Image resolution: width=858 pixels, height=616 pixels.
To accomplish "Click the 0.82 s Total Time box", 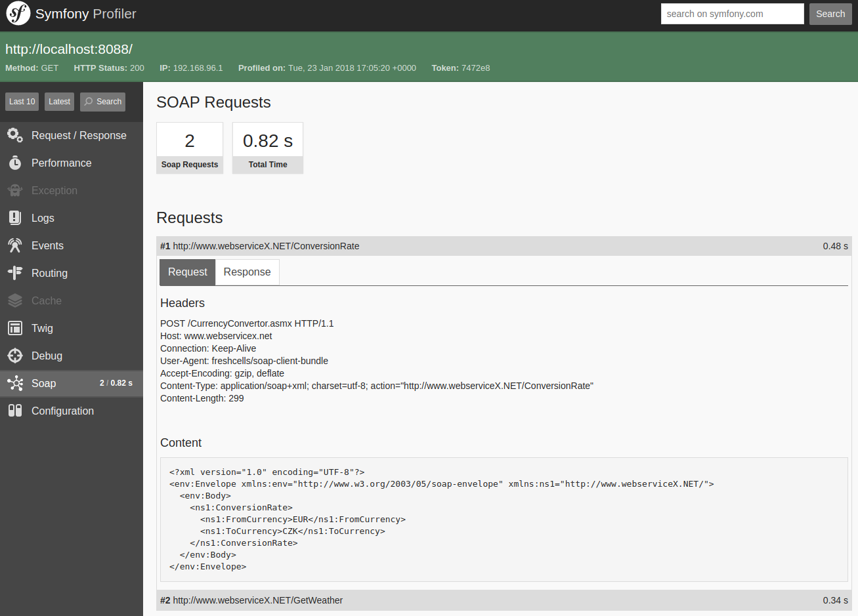I will (x=268, y=148).
